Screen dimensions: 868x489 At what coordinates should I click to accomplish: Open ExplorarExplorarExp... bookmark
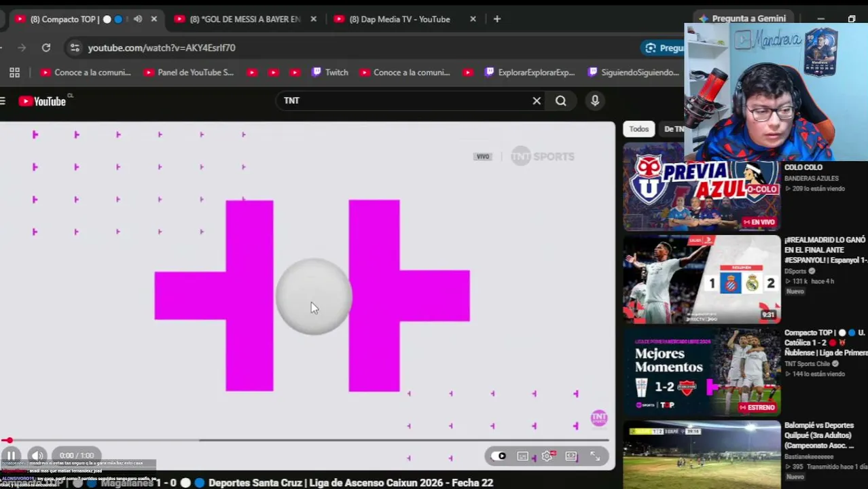[x=530, y=73]
